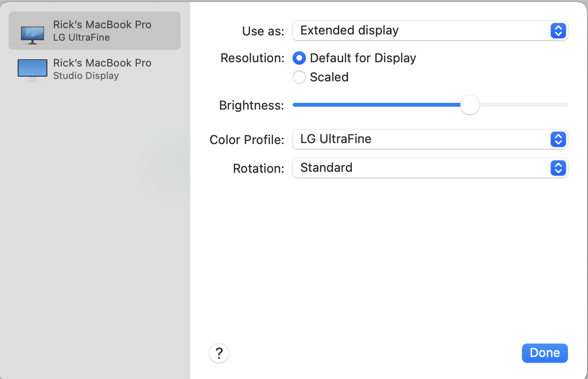588x379 pixels.
Task: Click the brightness slider knob
Action: (x=469, y=105)
